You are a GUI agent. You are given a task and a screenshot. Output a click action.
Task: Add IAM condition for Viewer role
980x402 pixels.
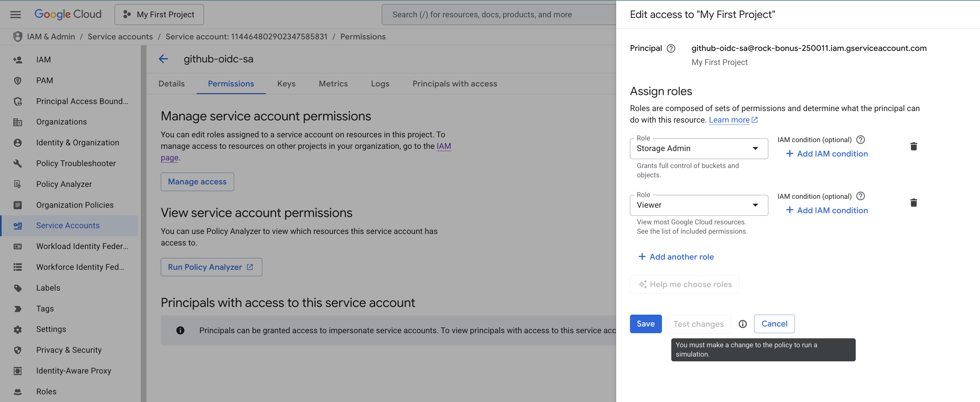pyautogui.click(x=826, y=210)
